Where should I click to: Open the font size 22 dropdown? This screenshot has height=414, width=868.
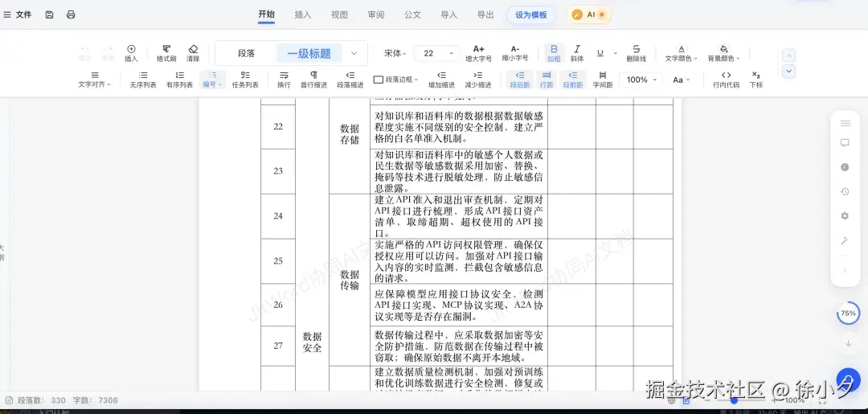tap(436, 53)
